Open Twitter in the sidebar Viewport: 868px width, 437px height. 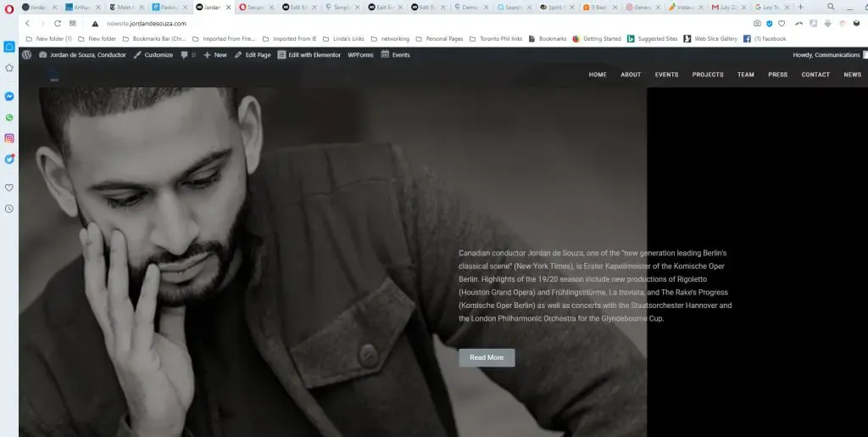coord(9,159)
